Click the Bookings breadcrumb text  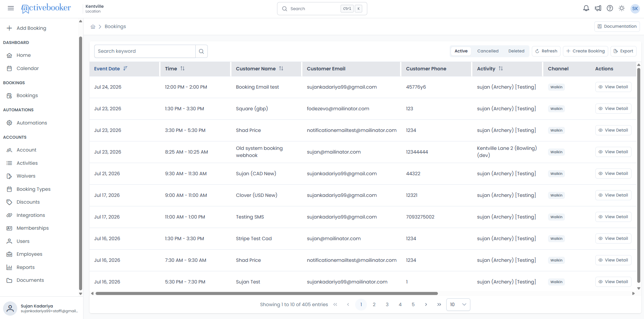[115, 26]
